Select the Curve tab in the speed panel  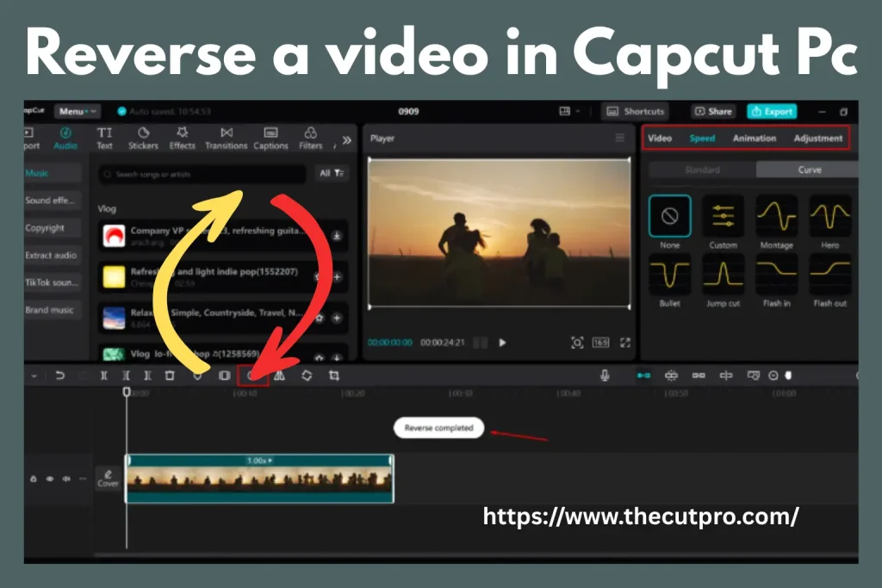coord(808,170)
